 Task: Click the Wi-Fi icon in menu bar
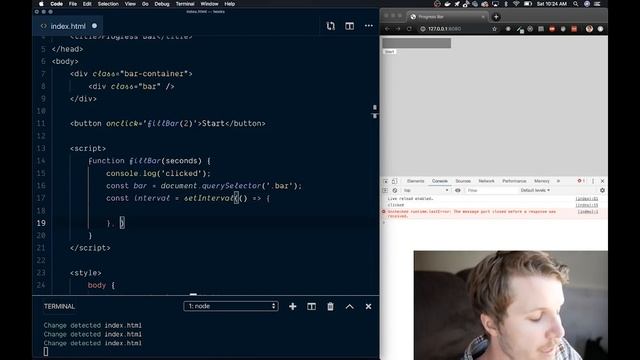click(x=516, y=4)
